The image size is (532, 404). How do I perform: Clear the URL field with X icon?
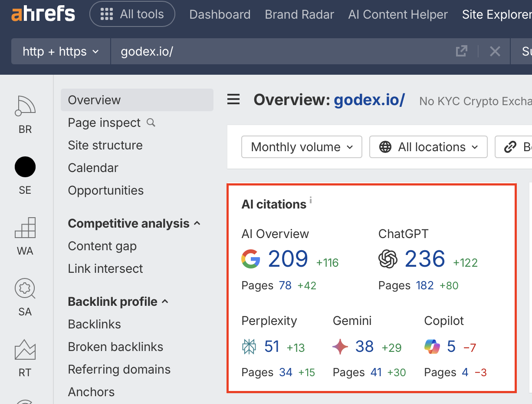coord(495,51)
